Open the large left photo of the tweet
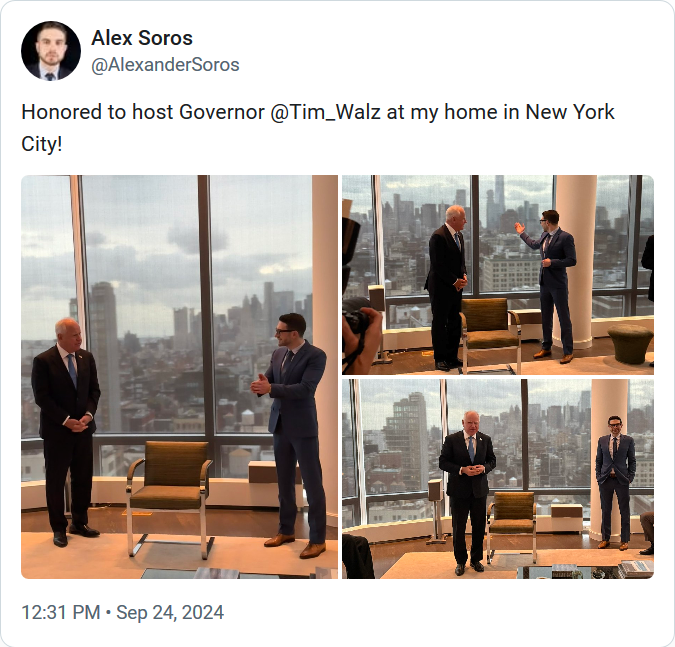 click(x=180, y=377)
